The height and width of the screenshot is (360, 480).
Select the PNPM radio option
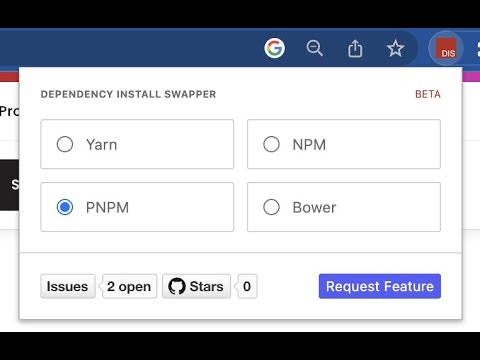65,207
